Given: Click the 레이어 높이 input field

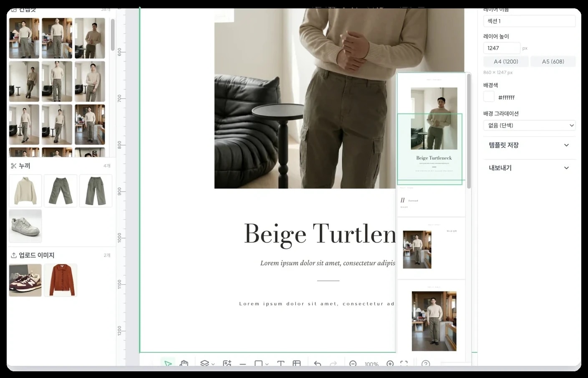Looking at the screenshot, I should pos(502,48).
